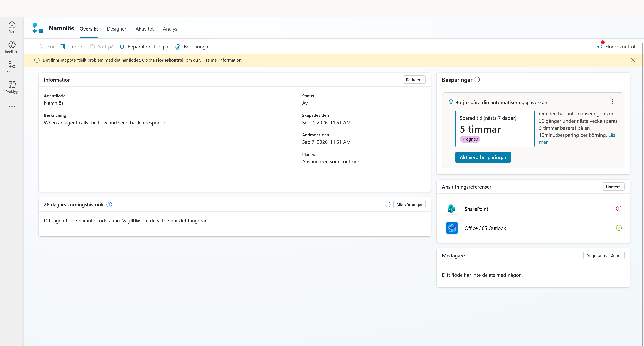Open Handläg... in the sidebar
Image resolution: width=644 pixels, height=346 pixels.
coord(12,47)
